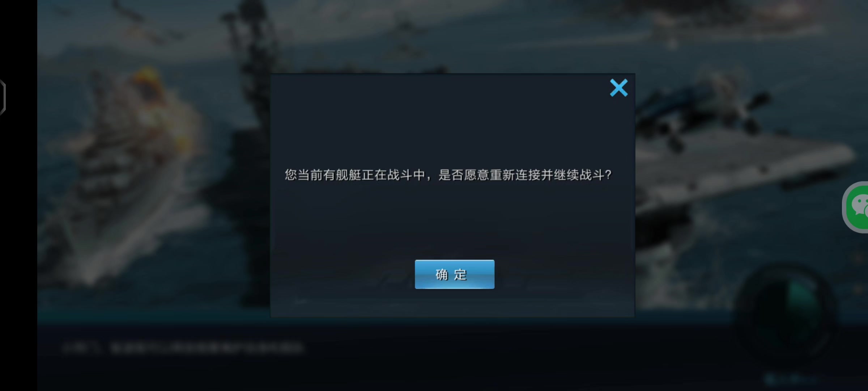The image size is (868, 391).
Task: Tap the dark bottom loading strip
Action: tap(452, 358)
